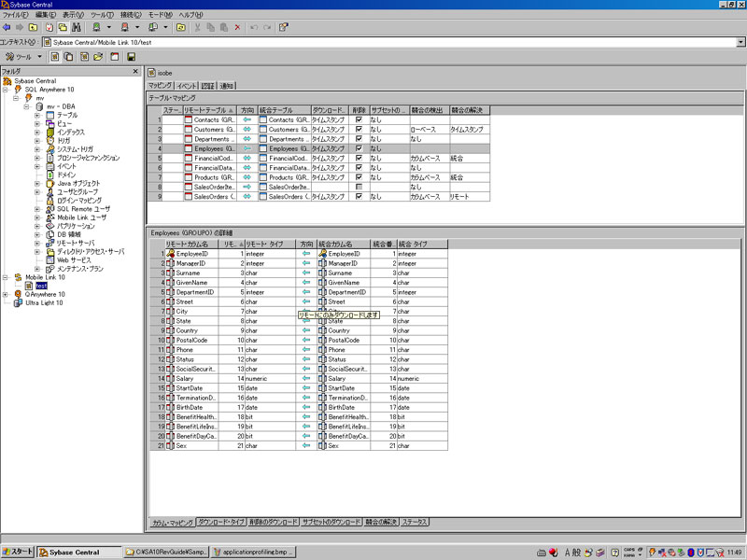This screenshot has height=560, width=747.
Task: Go back with the blue left arrow
Action: pyautogui.click(x=7, y=28)
